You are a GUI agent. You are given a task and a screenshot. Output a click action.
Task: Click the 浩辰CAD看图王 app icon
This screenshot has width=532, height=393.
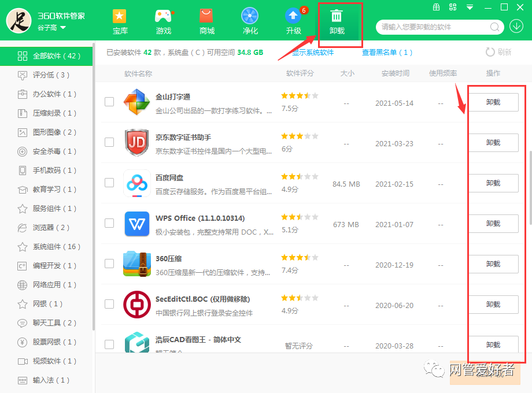click(136, 342)
